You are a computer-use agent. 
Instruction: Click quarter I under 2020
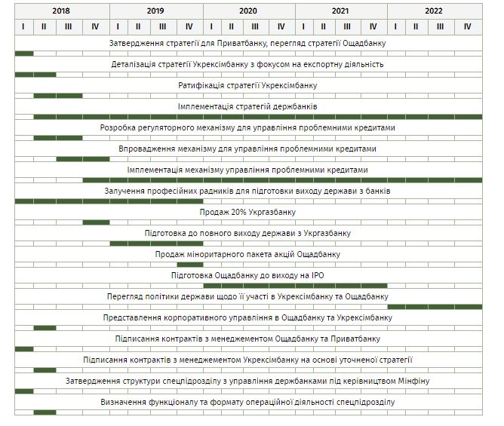[212, 26]
